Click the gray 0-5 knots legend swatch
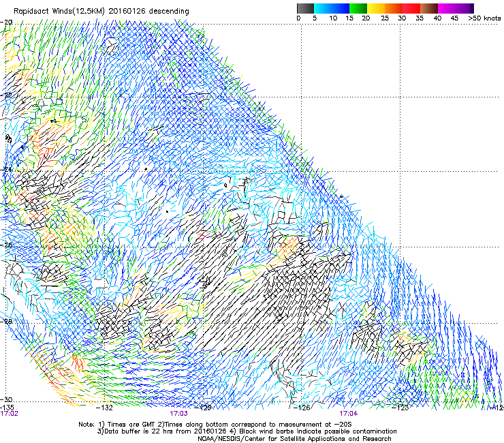 coord(305,8)
